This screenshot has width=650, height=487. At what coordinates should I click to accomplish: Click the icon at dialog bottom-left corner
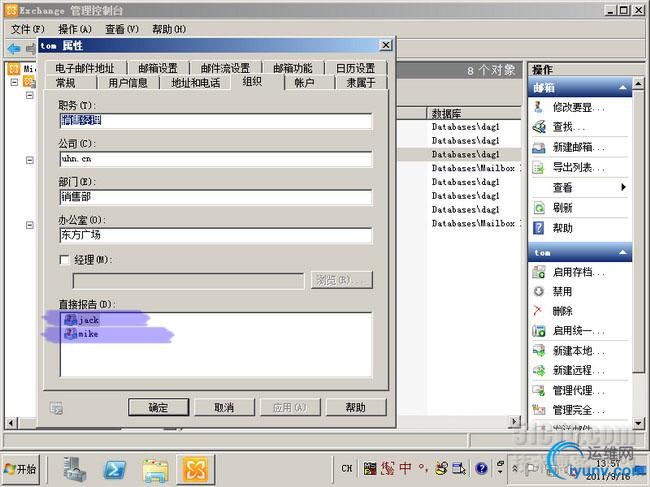[56, 408]
